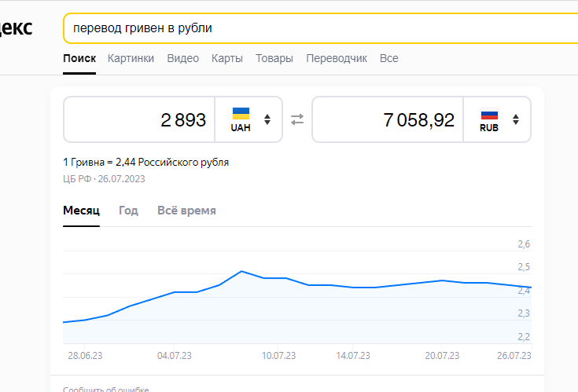Select the Месяц chart period
Screen dimensions: 578x392
point(82,211)
